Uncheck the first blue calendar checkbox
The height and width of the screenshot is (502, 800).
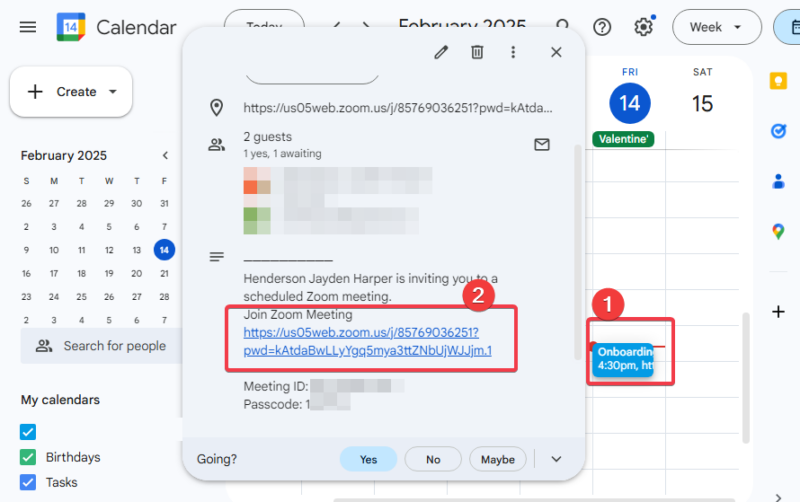tap(28, 432)
